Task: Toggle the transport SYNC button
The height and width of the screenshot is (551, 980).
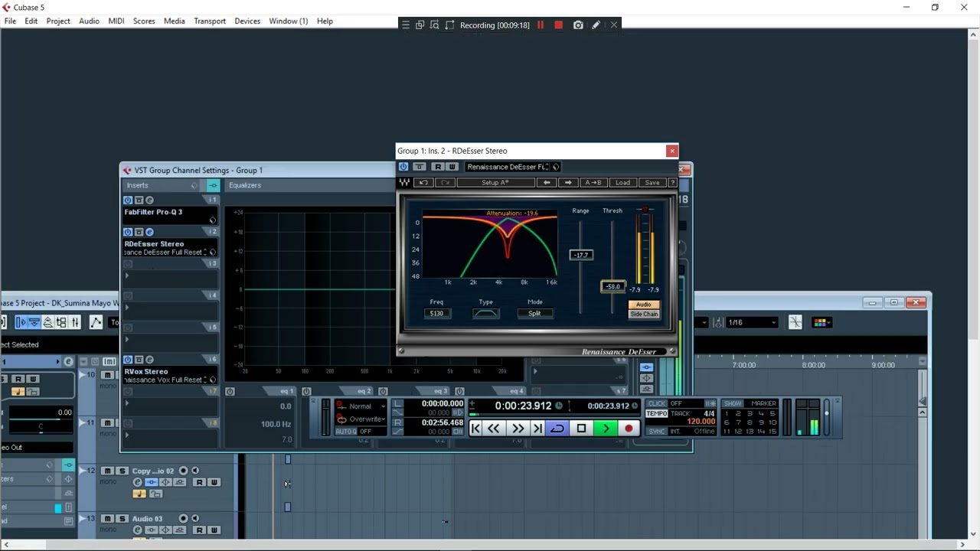Action: 656,432
